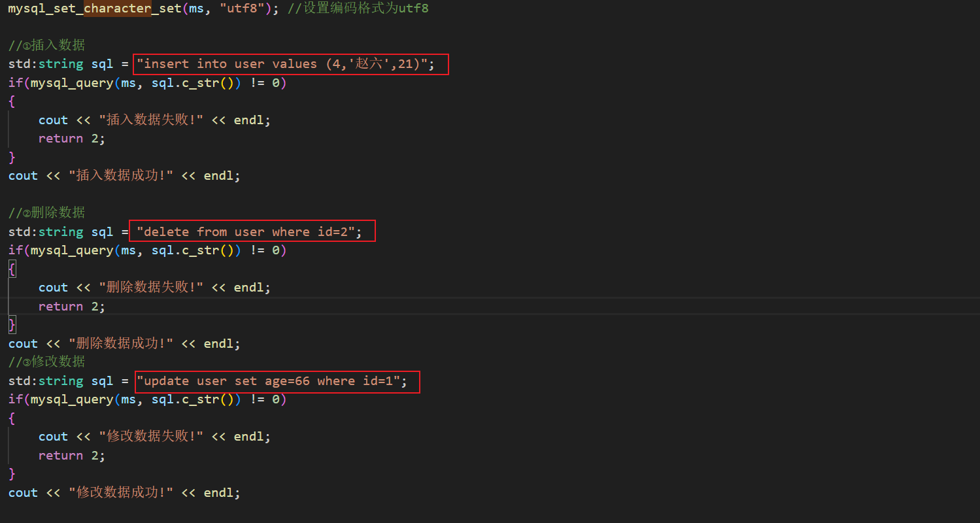Click the last return 2 statement

(x=72, y=456)
